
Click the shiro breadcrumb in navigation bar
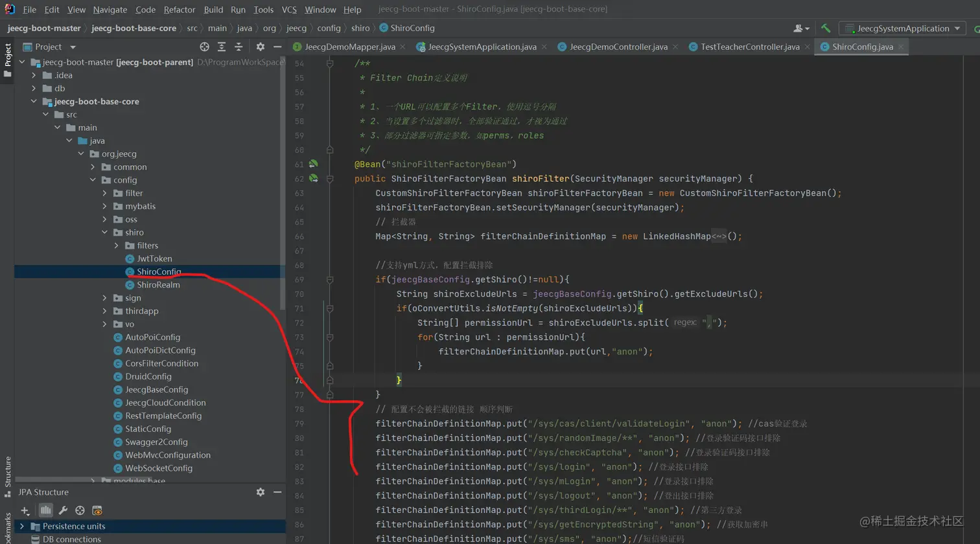pyautogui.click(x=360, y=28)
